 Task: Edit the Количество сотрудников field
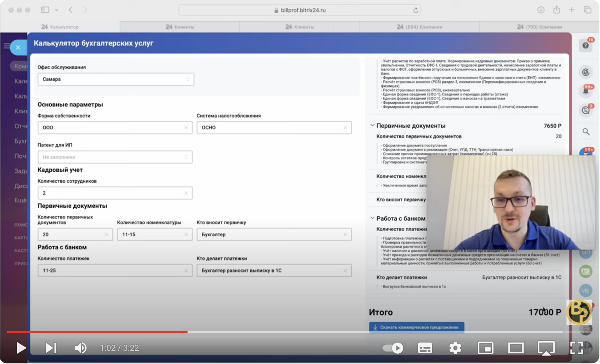115,193
